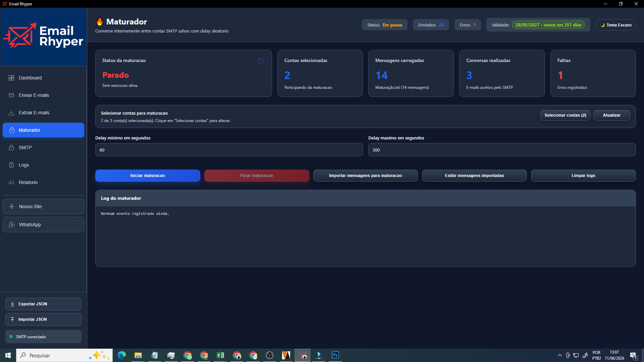Toggle the Tema Escuro theme button
The image size is (644, 362).
(x=616, y=25)
